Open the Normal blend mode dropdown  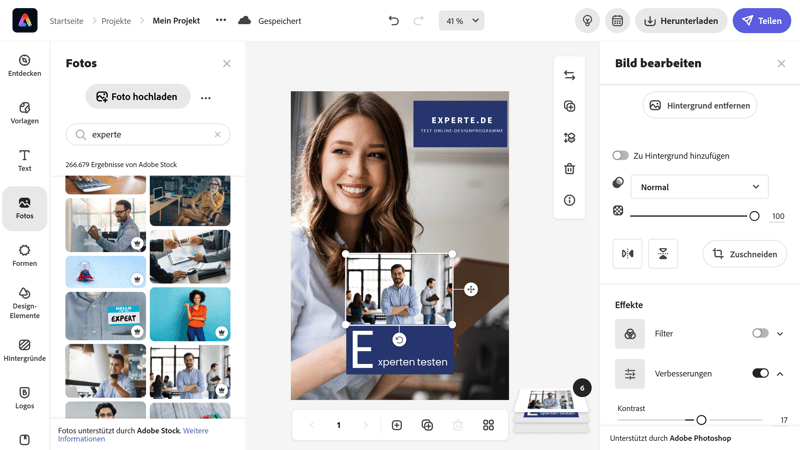pos(699,187)
